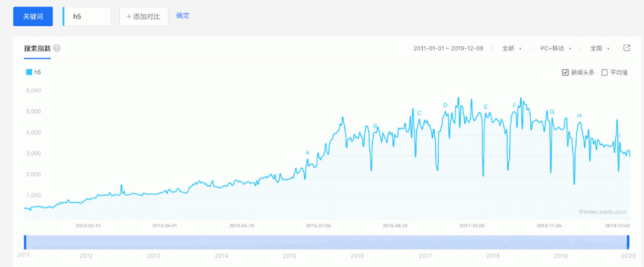Click the right handle of timeline slider

click(628, 242)
